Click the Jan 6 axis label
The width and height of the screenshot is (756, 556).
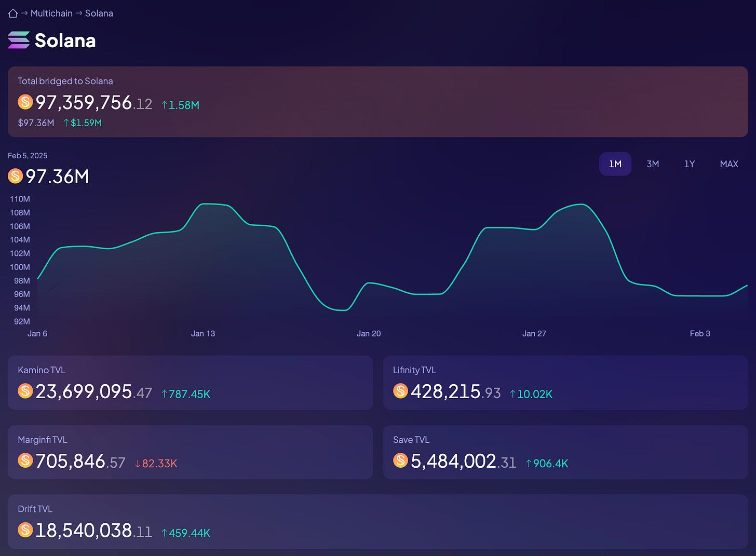coord(37,334)
